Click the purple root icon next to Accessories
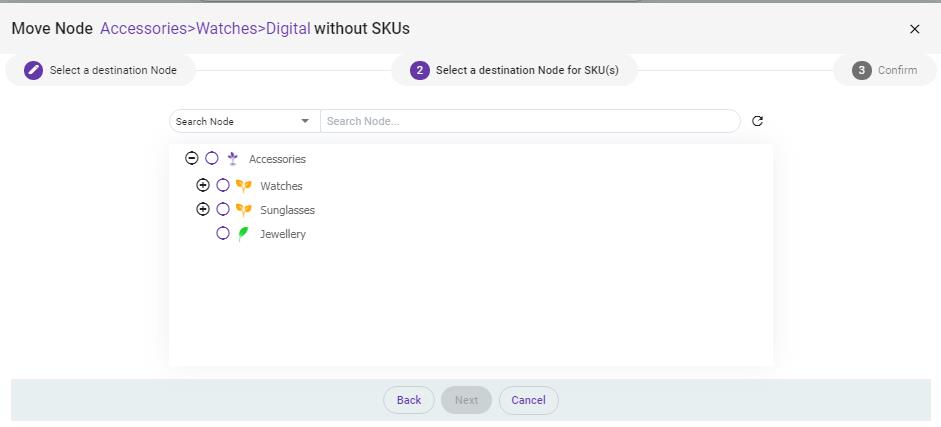 coord(233,159)
